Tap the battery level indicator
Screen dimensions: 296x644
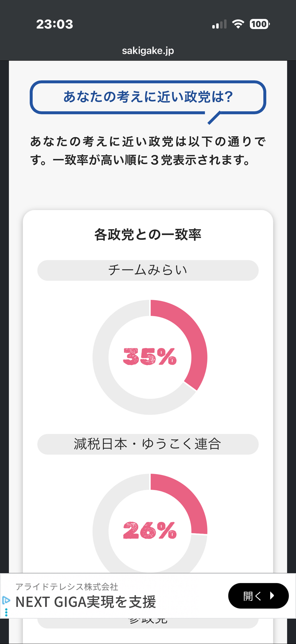click(x=260, y=24)
